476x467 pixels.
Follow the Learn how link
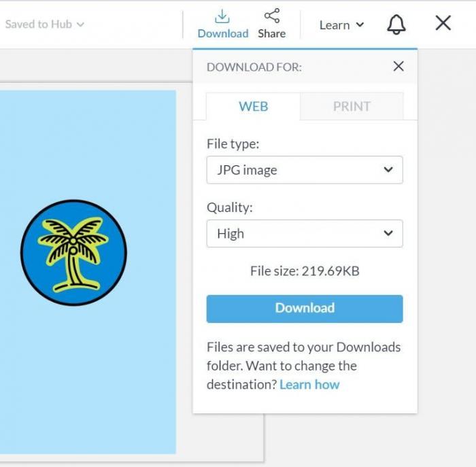pyautogui.click(x=309, y=385)
